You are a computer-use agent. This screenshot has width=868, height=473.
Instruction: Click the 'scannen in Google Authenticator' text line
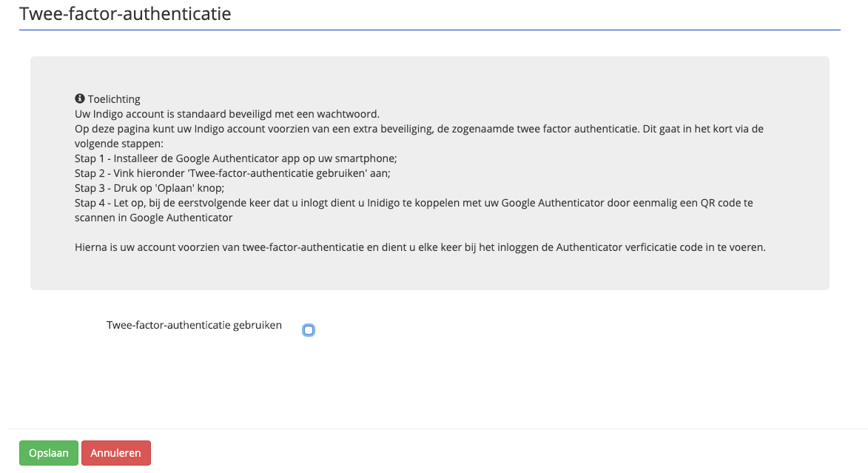click(x=153, y=218)
